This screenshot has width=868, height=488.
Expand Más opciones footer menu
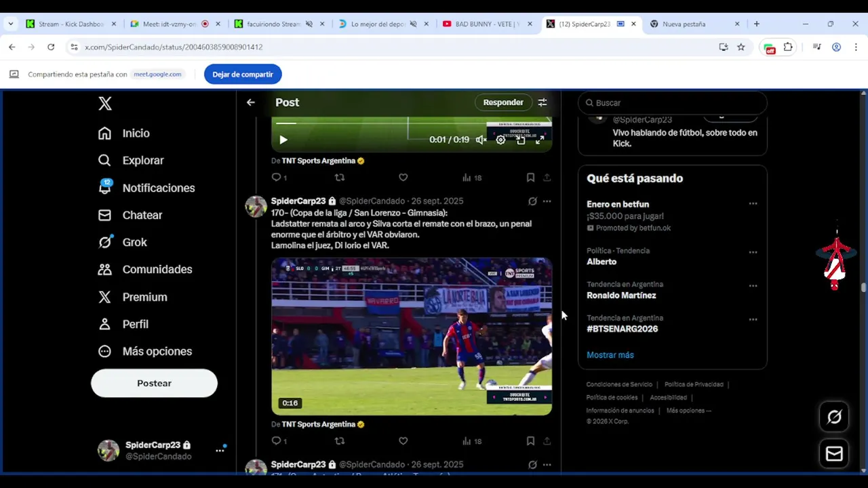(x=689, y=410)
